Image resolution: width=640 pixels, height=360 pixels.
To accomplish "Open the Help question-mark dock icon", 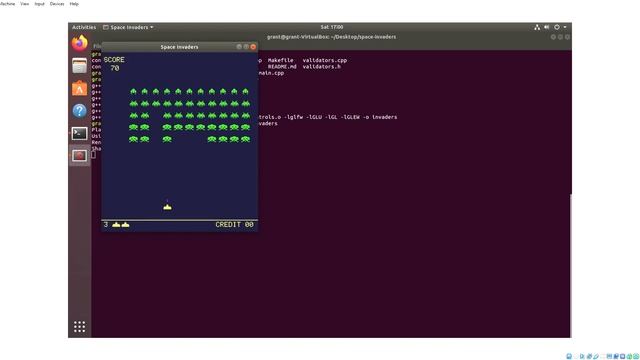I will coord(79,111).
